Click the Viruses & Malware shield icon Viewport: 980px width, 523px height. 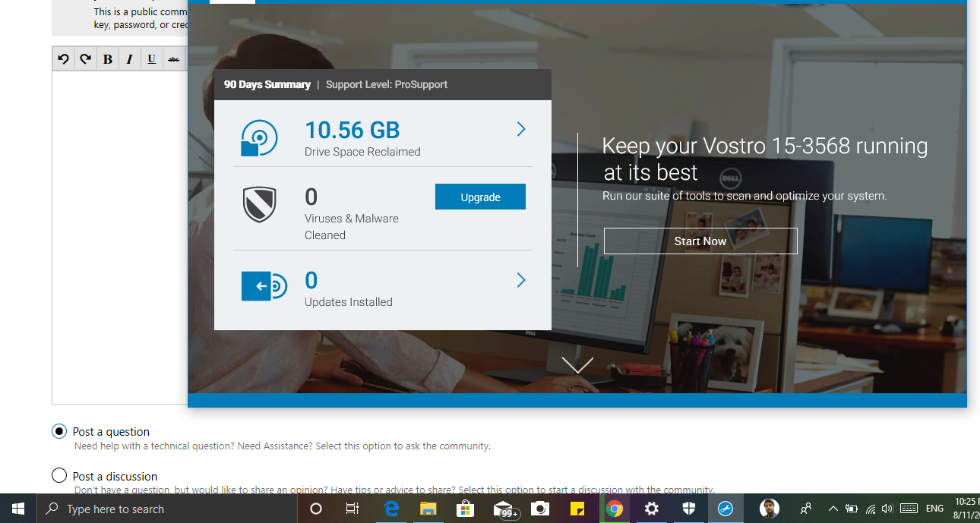[259, 205]
